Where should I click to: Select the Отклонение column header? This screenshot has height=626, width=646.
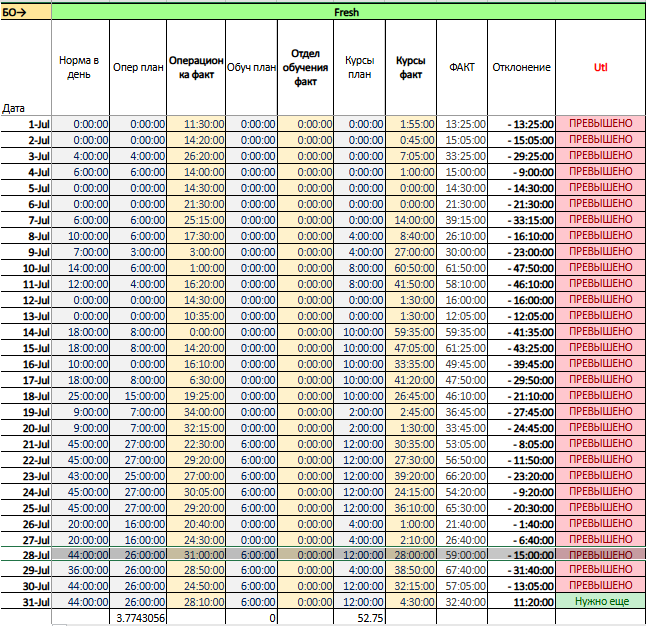tap(521, 68)
